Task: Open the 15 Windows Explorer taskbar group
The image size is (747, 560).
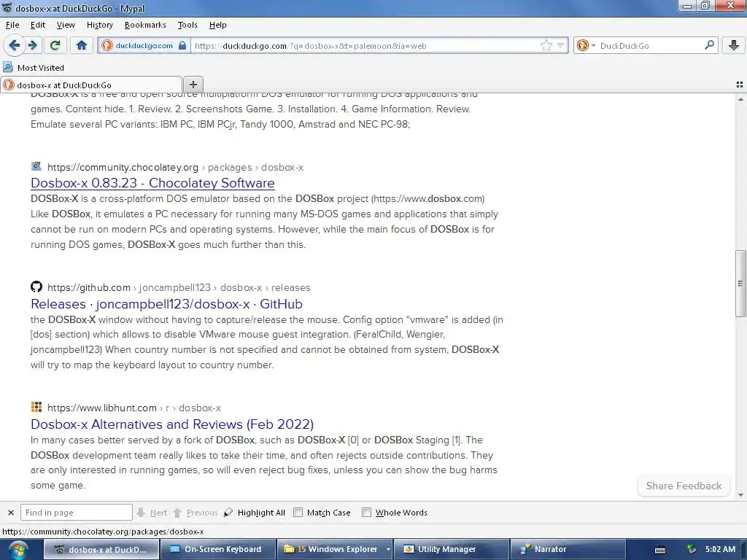Action: [330, 549]
